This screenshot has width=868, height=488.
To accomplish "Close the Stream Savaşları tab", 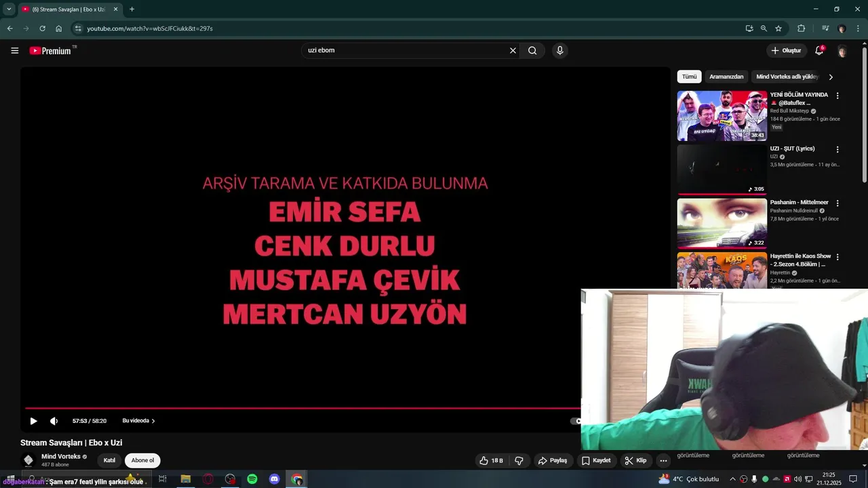I will click(115, 9).
